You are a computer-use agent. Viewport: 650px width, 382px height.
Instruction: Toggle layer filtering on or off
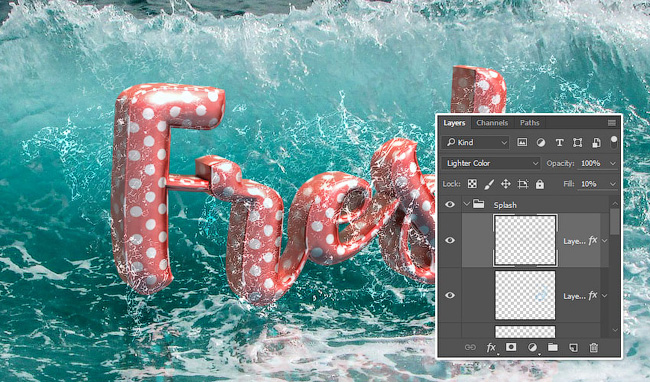point(614,142)
